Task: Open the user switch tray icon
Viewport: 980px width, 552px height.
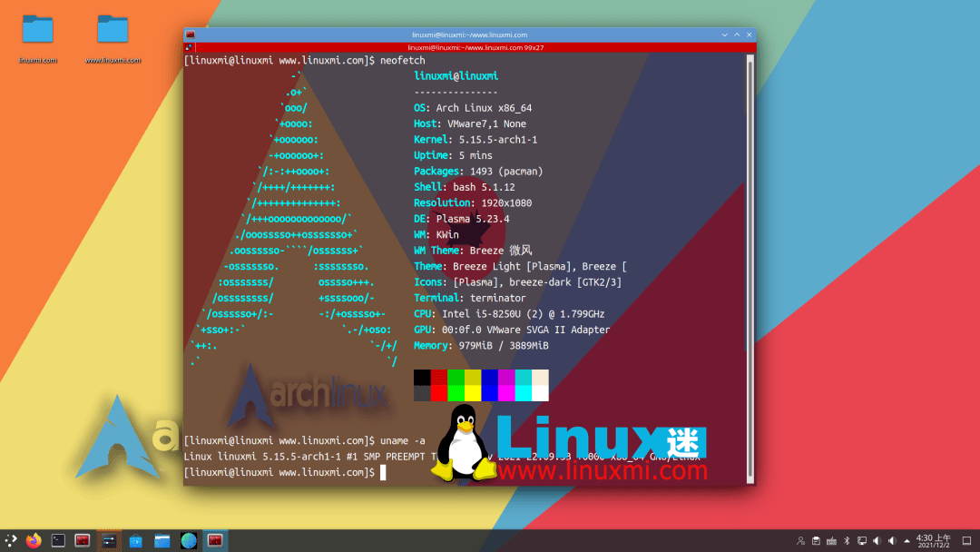Action: (800, 541)
